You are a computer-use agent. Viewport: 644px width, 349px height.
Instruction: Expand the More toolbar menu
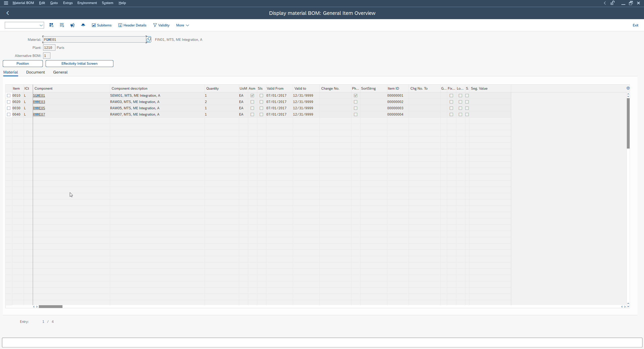(x=182, y=25)
